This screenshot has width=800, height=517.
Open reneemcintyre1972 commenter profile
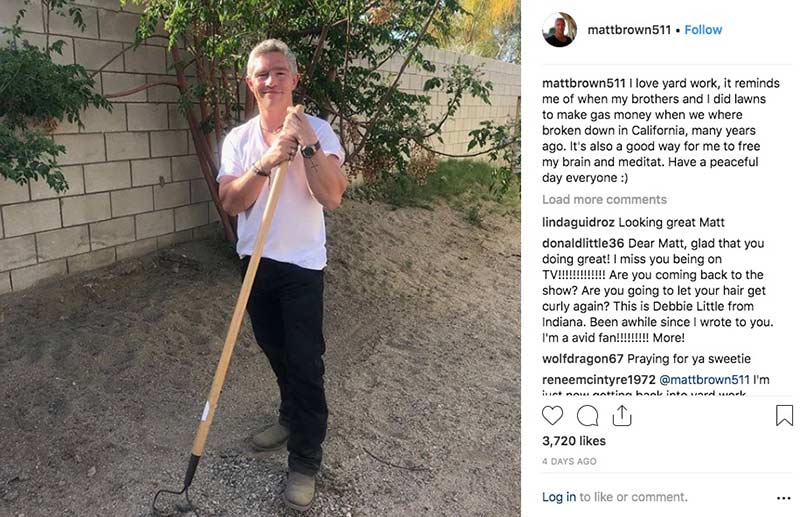pos(598,380)
